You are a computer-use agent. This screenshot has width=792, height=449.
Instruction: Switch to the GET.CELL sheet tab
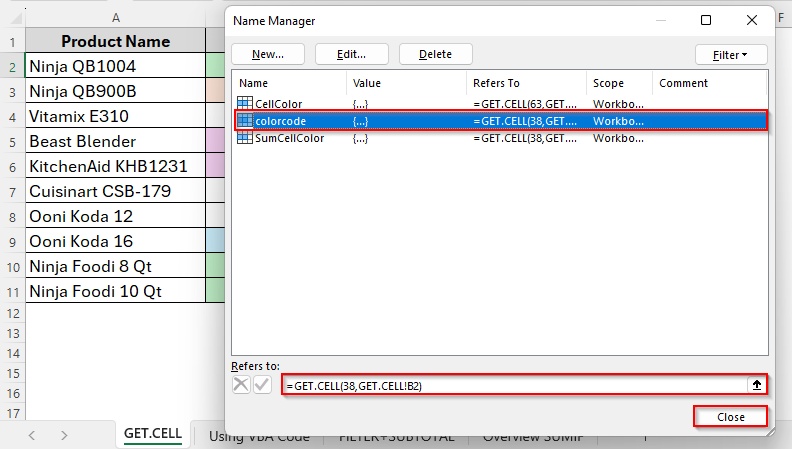pyautogui.click(x=152, y=434)
